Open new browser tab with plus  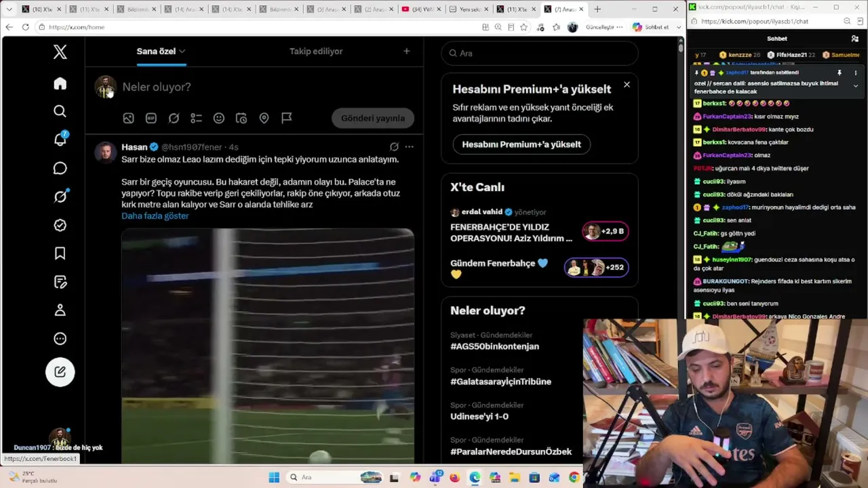click(597, 9)
